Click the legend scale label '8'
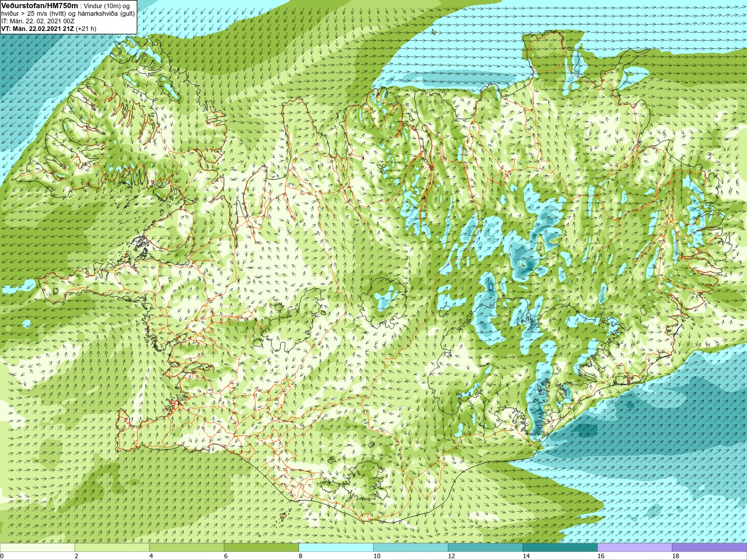Screen dimensions: 747x560 tap(301, 556)
